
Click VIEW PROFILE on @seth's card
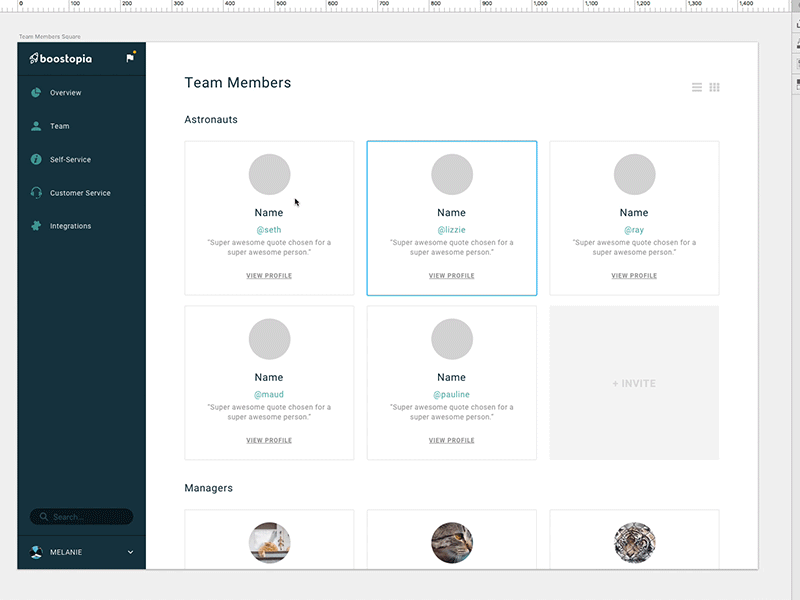[x=268, y=275]
